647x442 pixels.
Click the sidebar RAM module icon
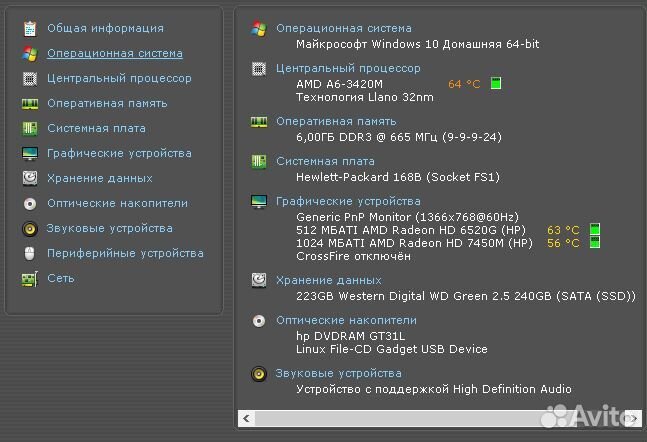pyautogui.click(x=30, y=104)
